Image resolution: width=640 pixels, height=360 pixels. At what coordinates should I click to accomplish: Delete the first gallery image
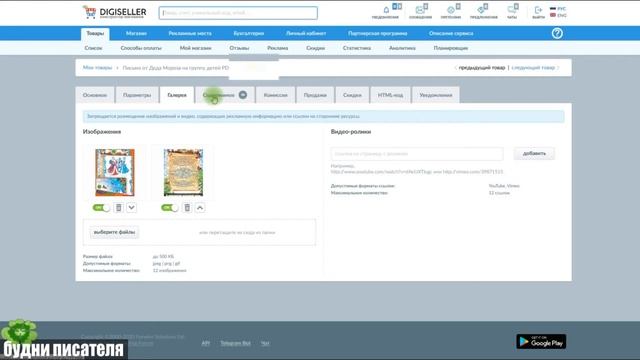click(x=118, y=208)
